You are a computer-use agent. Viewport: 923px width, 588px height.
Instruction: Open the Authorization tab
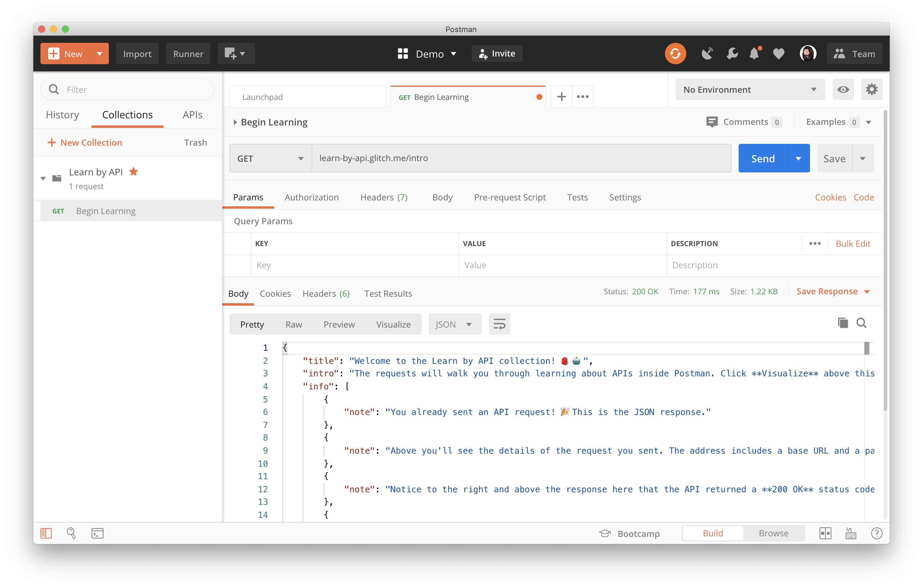click(x=311, y=197)
